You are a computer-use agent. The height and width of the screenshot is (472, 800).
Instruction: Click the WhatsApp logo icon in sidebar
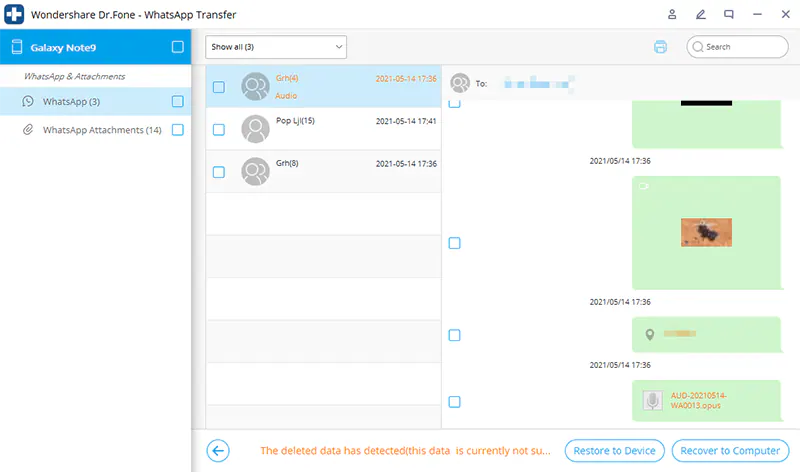point(28,101)
